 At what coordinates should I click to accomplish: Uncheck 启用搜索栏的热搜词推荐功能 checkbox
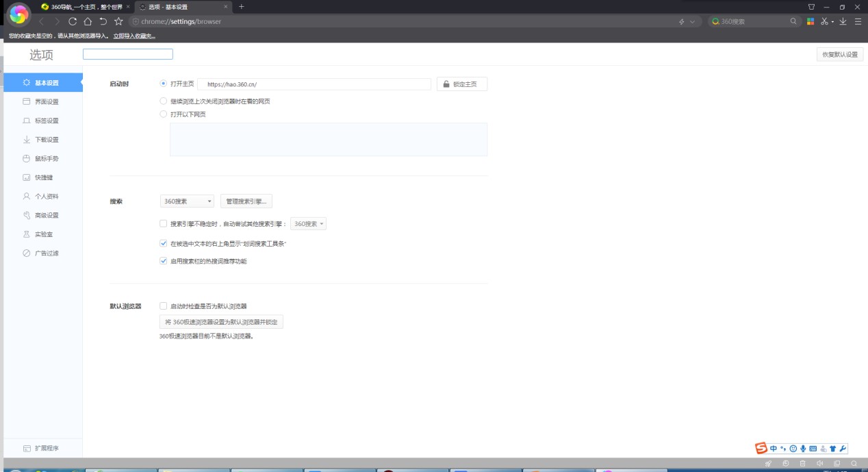click(x=163, y=261)
